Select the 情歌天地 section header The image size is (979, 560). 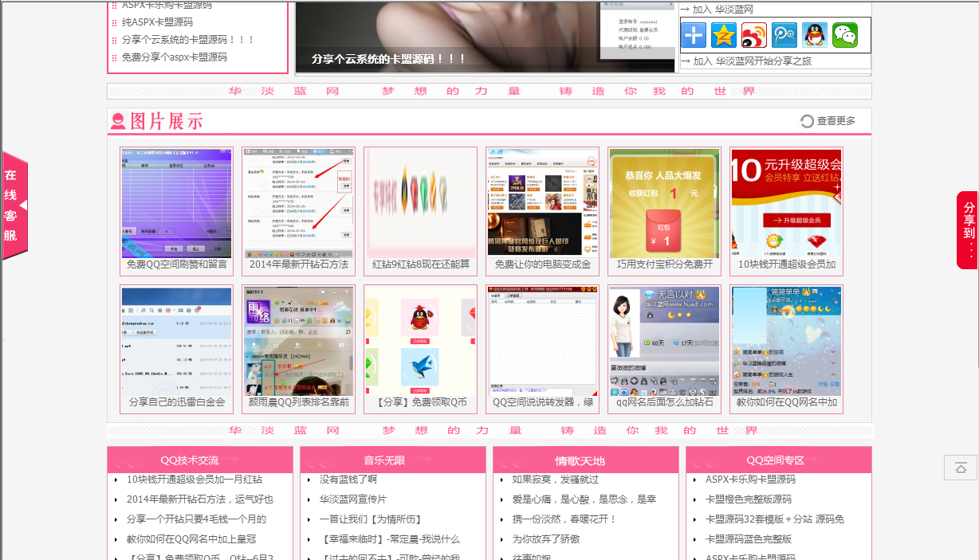click(x=586, y=460)
